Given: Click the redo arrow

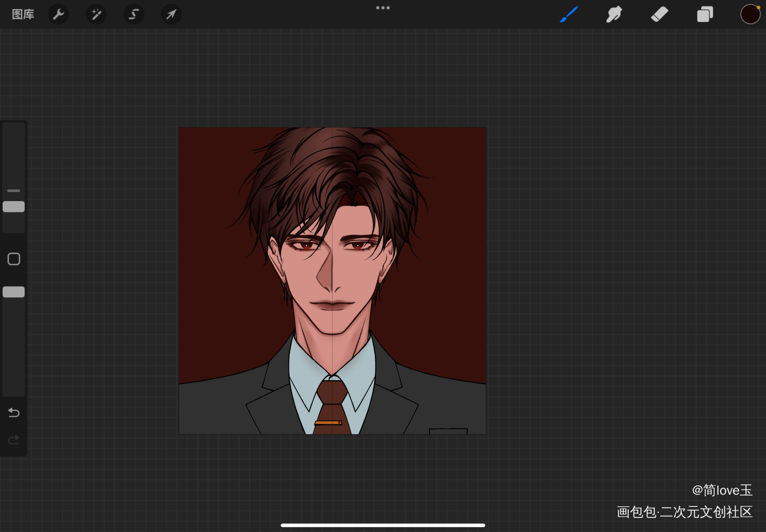Looking at the screenshot, I should pyautogui.click(x=14, y=440).
